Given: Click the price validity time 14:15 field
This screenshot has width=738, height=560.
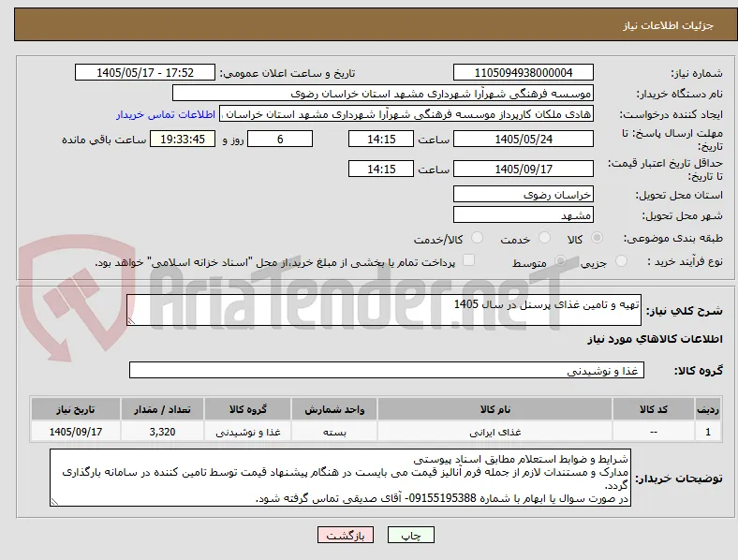Looking at the screenshot, I should [381, 169].
